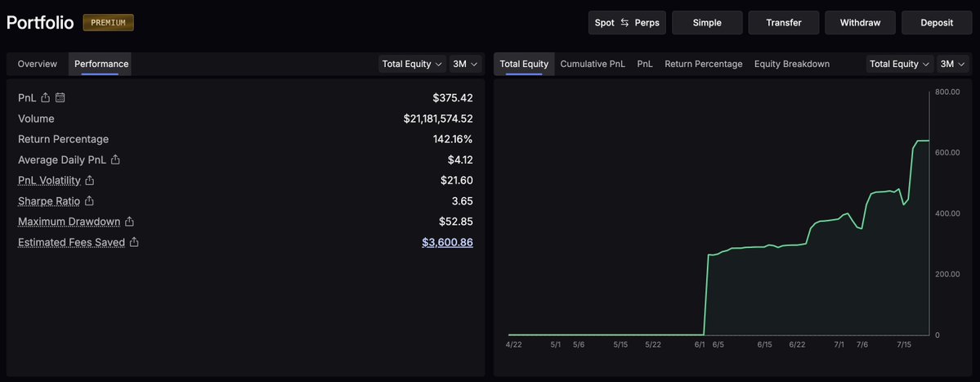Screen dimensions: 980x382
Task: Click the 6/1 date on chart axis
Action: (x=700, y=344)
